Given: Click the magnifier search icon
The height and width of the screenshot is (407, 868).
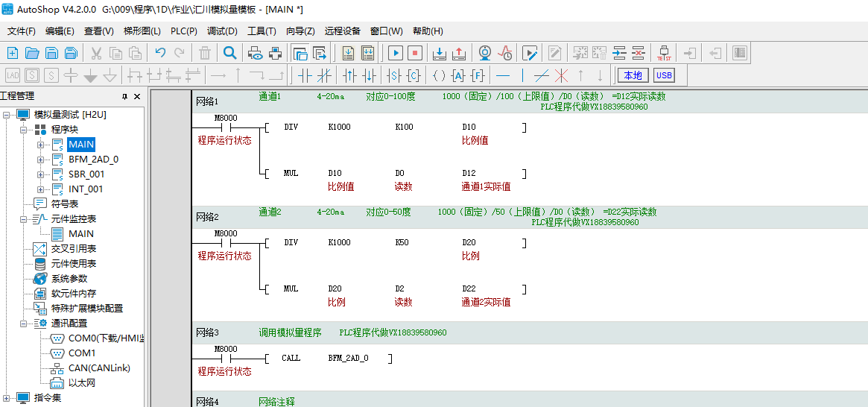Looking at the screenshot, I should pos(230,53).
